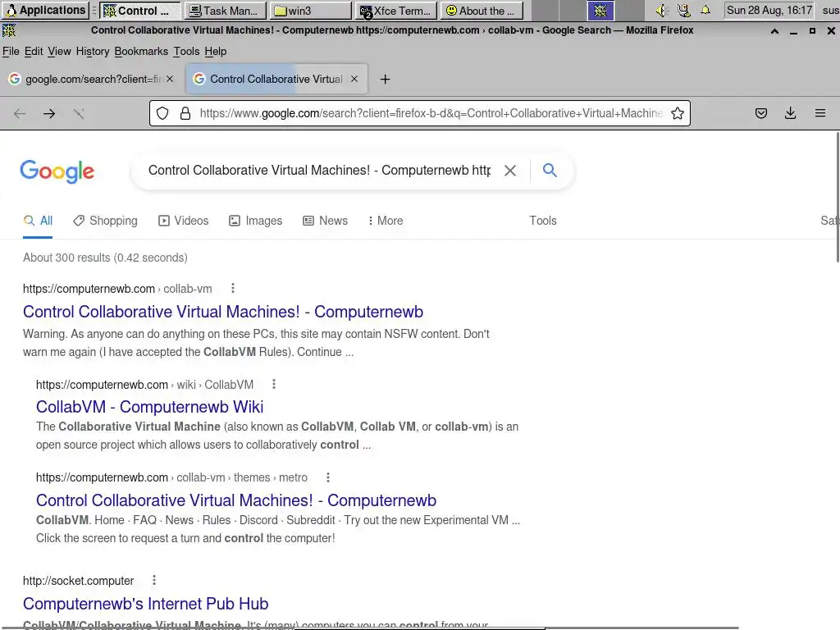Image resolution: width=840 pixels, height=630 pixels.
Task: Select the All search filter
Action: point(38,221)
